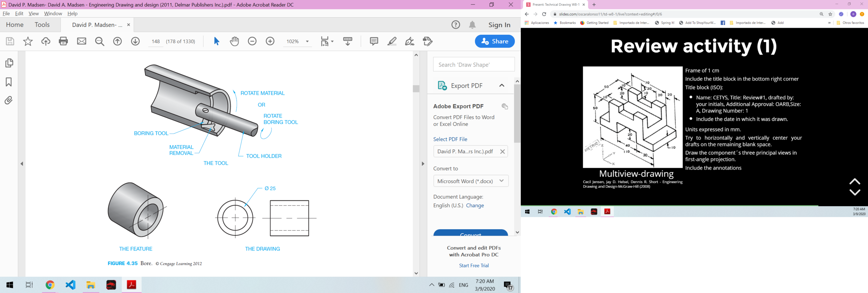
Task: Open the Help menu
Action: (x=73, y=13)
